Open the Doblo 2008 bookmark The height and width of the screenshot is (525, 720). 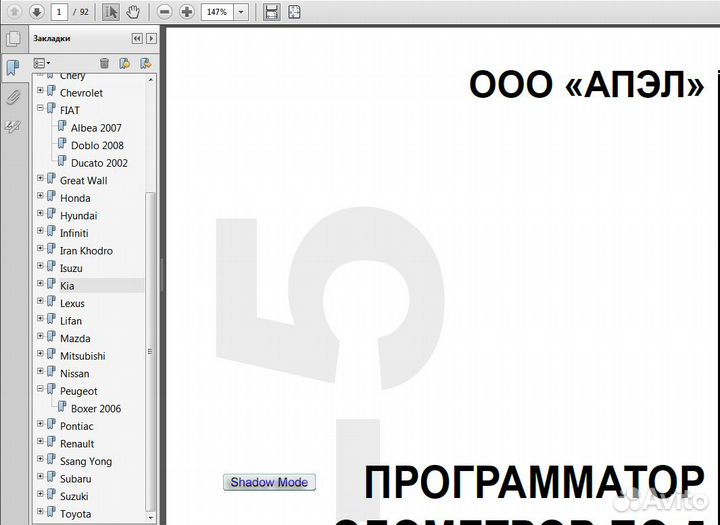(x=97, y=145)
